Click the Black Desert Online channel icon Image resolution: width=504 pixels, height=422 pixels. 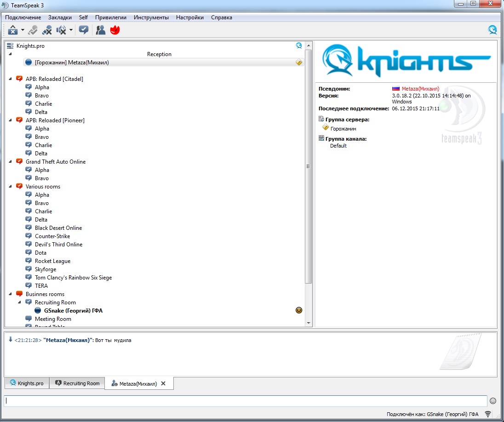pos(29,228)
